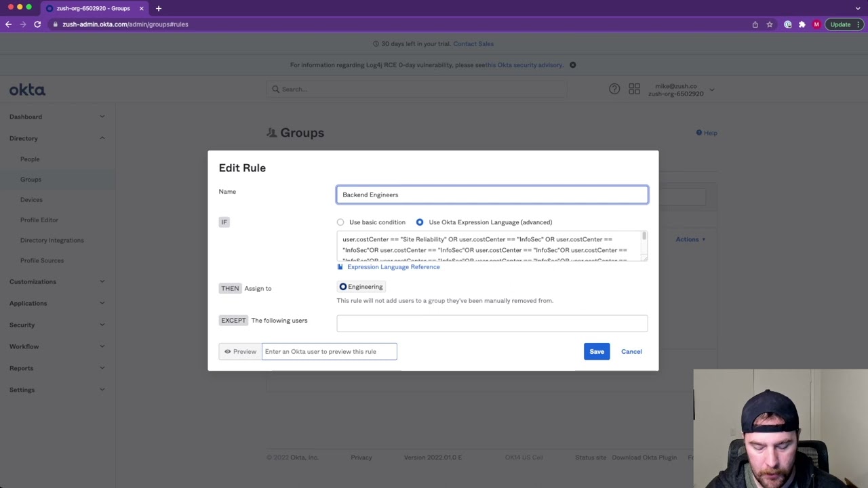Click the Privacy footer link

coord(361,457)
